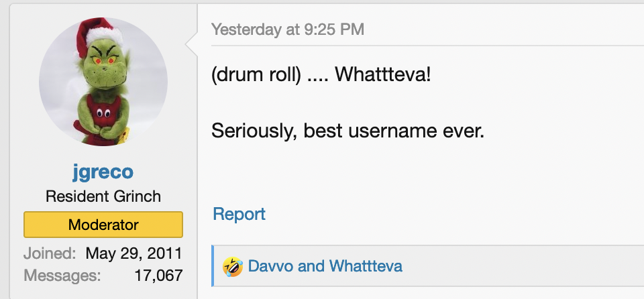Open jgreco's user profile link
Image resolution: width=644 pixels, height=299 pixels.
[x=103, y=171]
